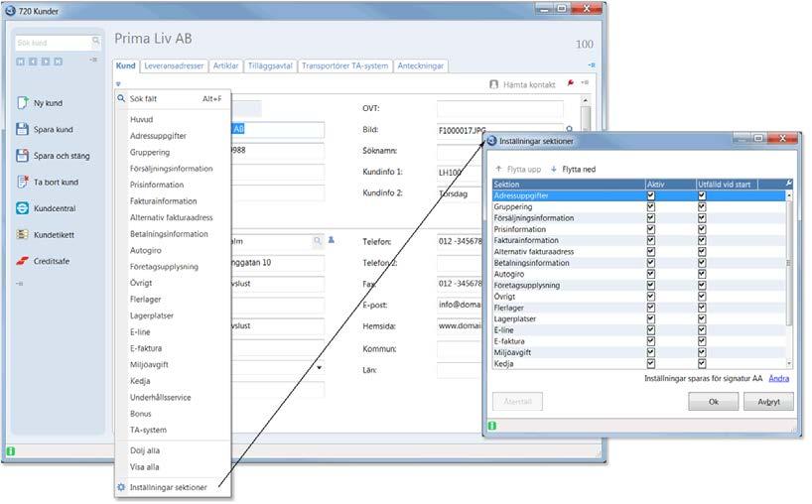The width and height of the screenshot is (812, 504).
Task: Click the section dropdown arrow under the Kund tab
Action: (x=118, y=83)
